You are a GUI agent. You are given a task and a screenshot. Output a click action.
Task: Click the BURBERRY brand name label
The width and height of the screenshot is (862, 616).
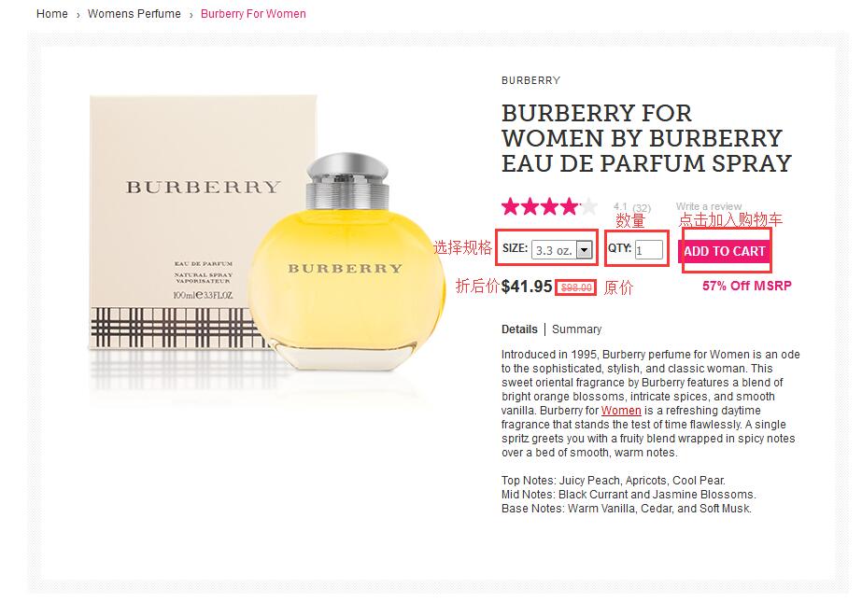coord(531,81)
